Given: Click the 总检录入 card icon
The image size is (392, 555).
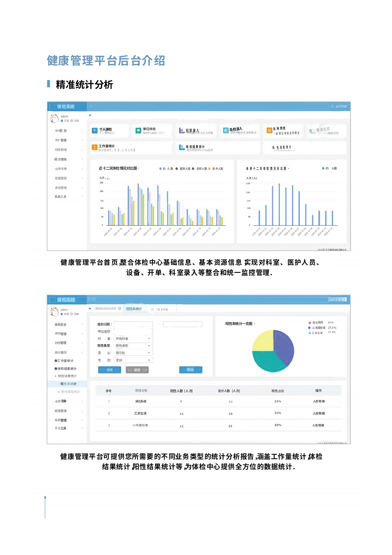Looking at the screenshot, I should pos(226,130).
